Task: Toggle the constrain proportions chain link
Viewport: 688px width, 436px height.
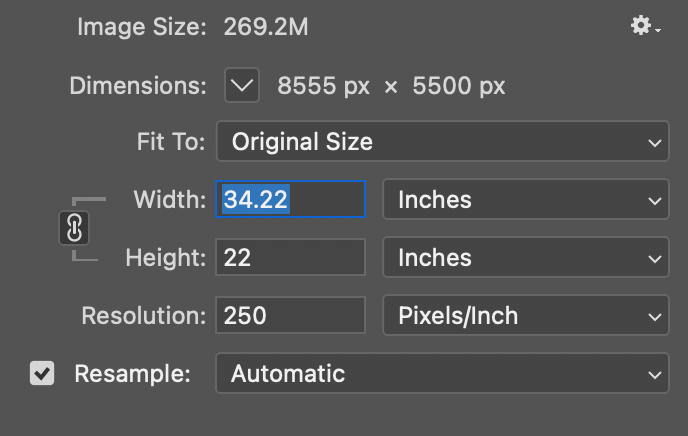Action: click(74, 228)
